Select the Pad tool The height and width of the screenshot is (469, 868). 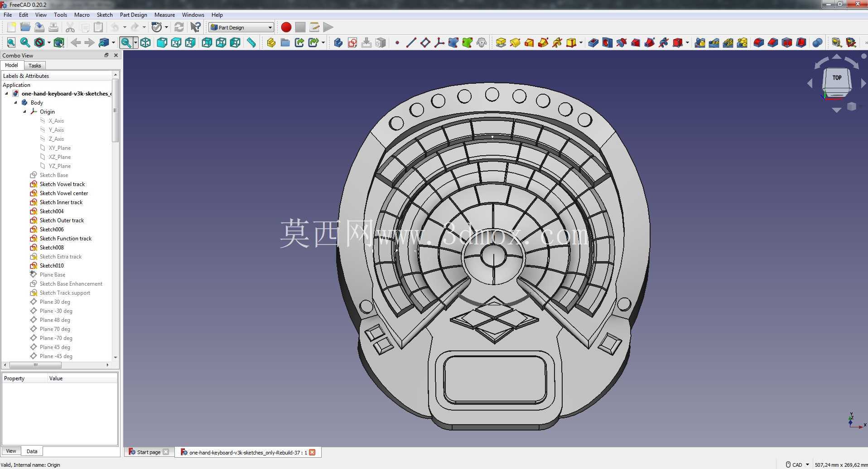501,43
